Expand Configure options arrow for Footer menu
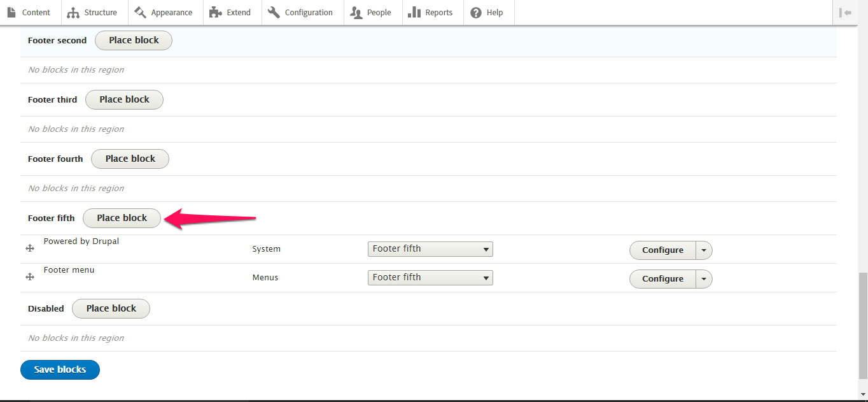Viewport: 868px width, 402px height. (x=704, y=279)
